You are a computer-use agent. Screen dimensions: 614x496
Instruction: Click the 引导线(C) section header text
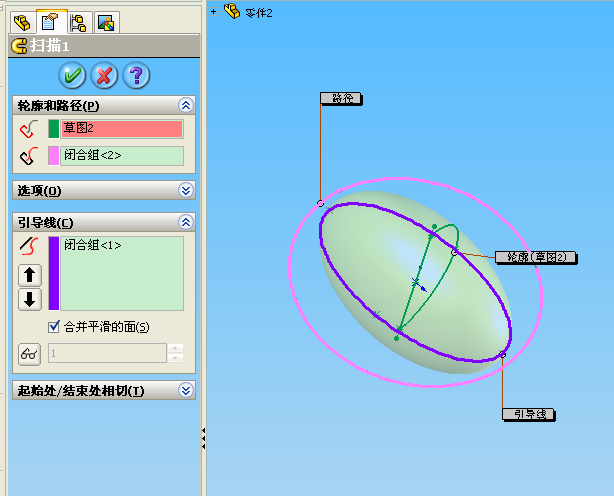pyautogui.click(x=45, y=223)
